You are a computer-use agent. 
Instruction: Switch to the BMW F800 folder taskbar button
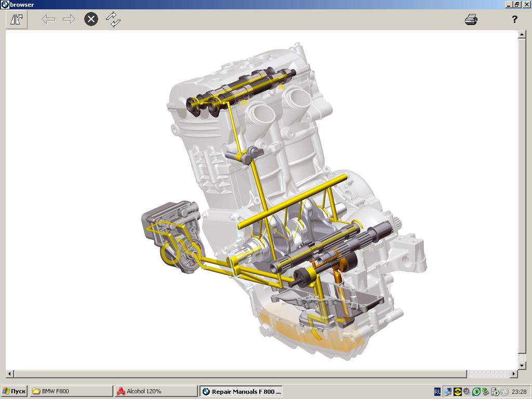click(x=71, y=391)
